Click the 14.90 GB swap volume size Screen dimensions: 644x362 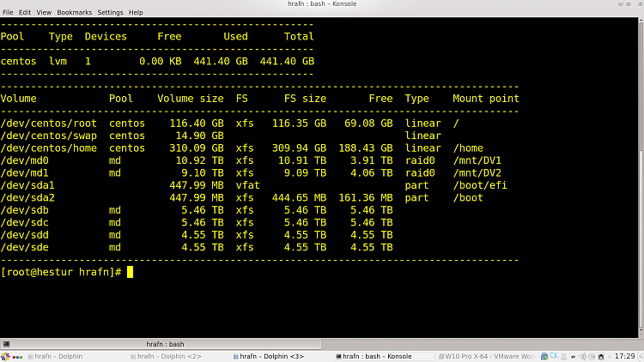(x=199, y=136)
